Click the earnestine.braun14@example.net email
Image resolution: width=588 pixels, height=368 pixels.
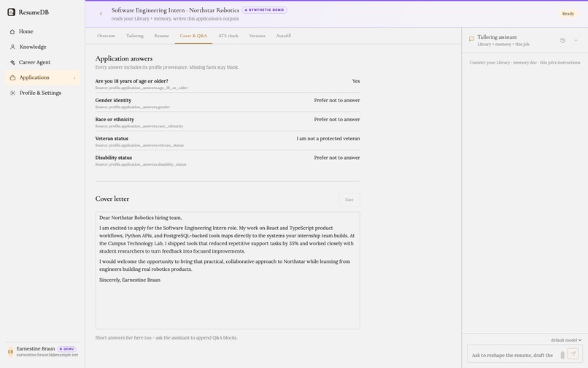[47, 355]
